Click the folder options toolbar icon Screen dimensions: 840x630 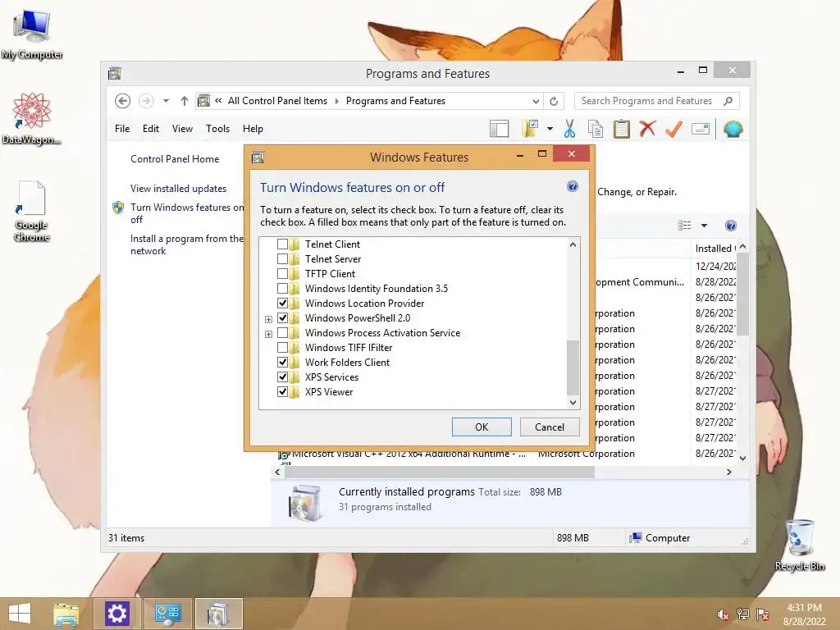(x=530, y=129)
